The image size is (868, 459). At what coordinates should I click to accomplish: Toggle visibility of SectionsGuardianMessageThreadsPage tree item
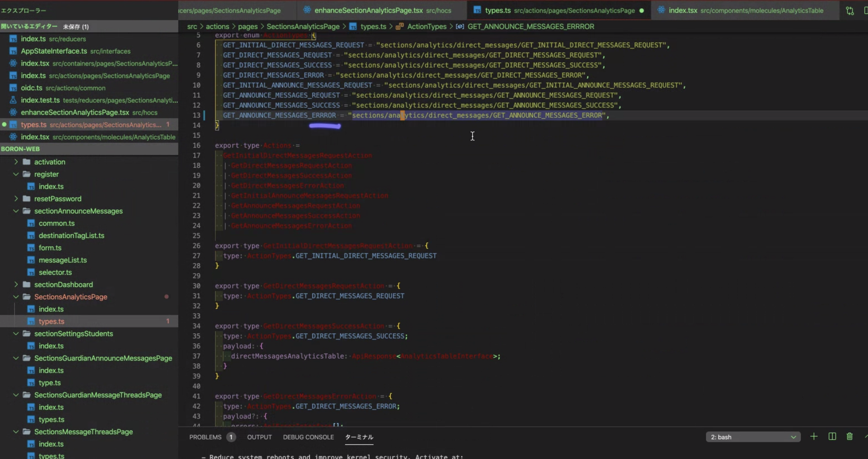tap(16, 395)
